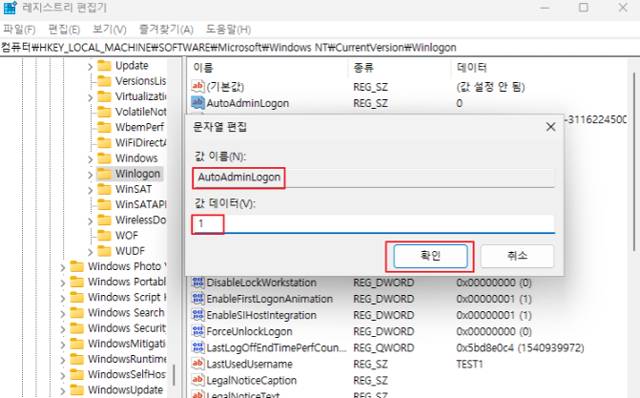This screenshot has width=640, height=398.
Task: Click the (기본값) string value icon
Action: tap(198, 86)
